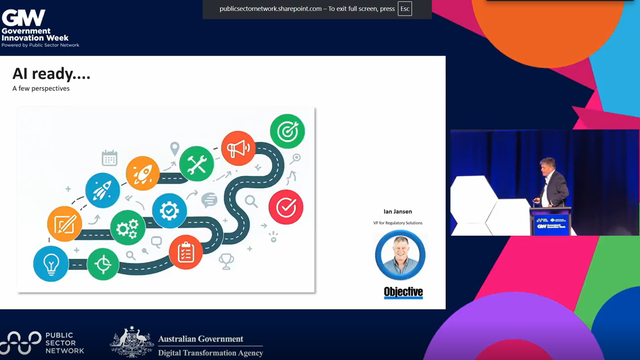
Task: Click the 'Digital Transformation Agency' text
Action: (210, 353)
